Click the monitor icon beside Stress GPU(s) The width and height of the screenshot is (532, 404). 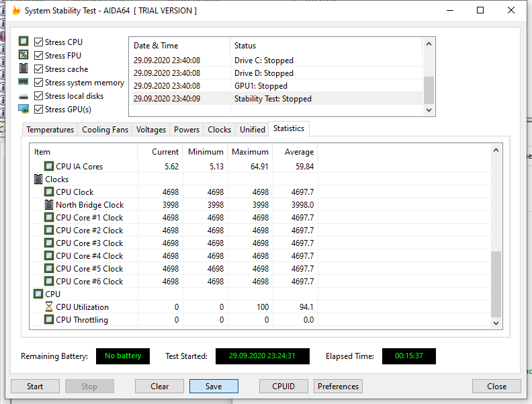click(24, 109)
